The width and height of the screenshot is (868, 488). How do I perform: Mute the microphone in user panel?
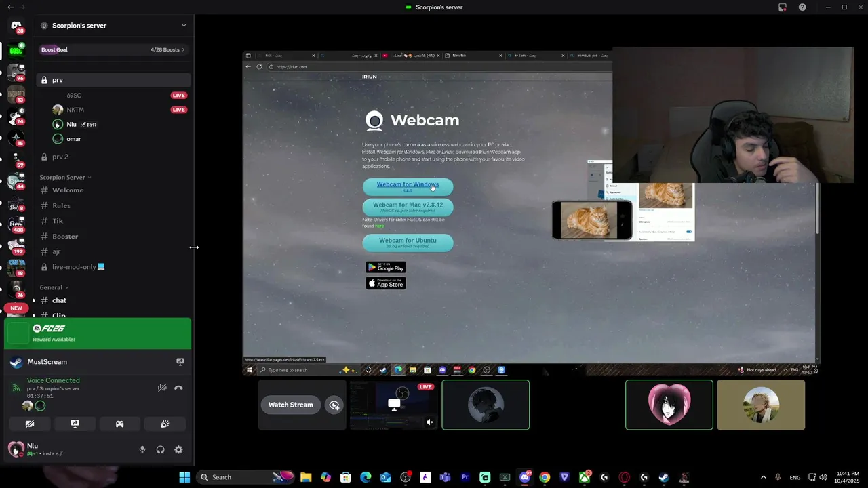click(x=142, y=449)
